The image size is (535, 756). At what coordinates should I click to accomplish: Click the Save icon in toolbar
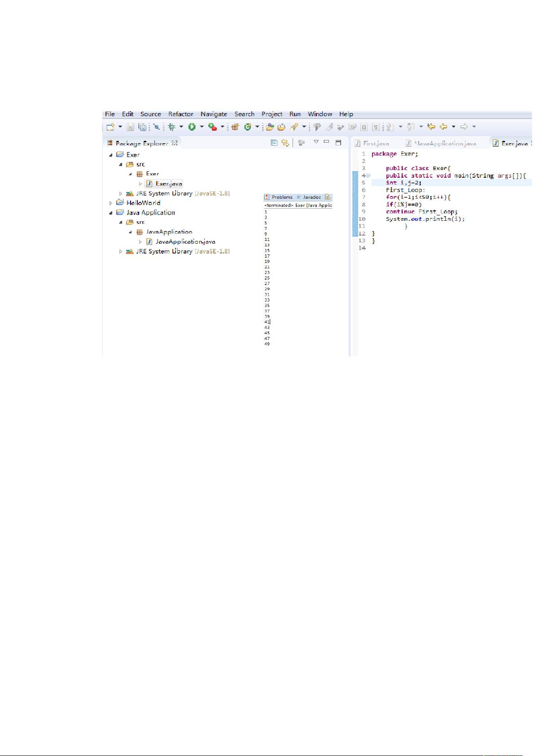click(130, 127)
